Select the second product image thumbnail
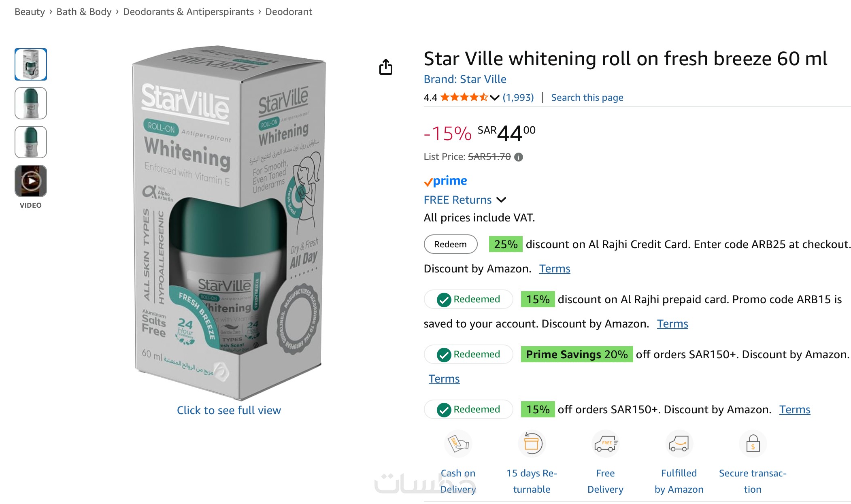The height and width of the screenshot is (504, 851). click(x=31, y=103)
